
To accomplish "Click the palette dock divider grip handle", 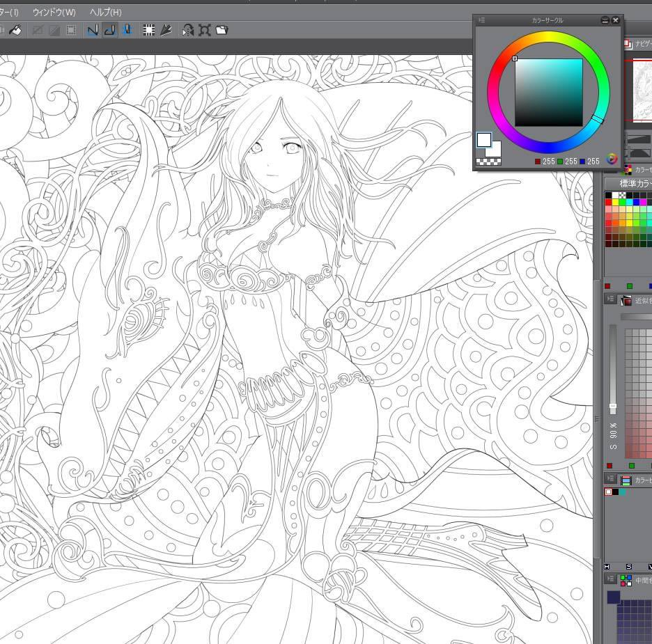I will [x=598, y=419].
